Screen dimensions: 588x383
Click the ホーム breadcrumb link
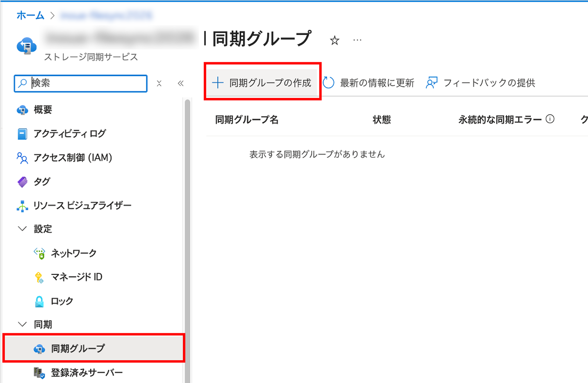pos(30,15)
